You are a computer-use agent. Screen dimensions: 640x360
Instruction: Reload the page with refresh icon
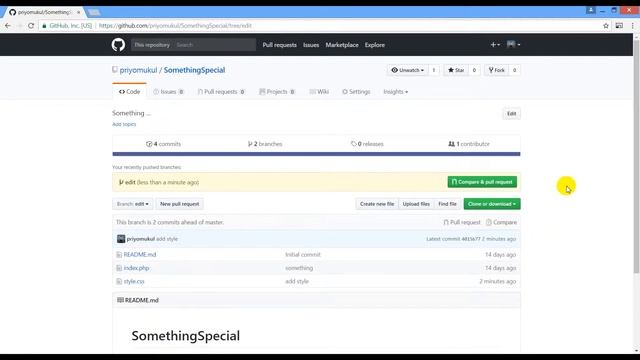[31, 25]
